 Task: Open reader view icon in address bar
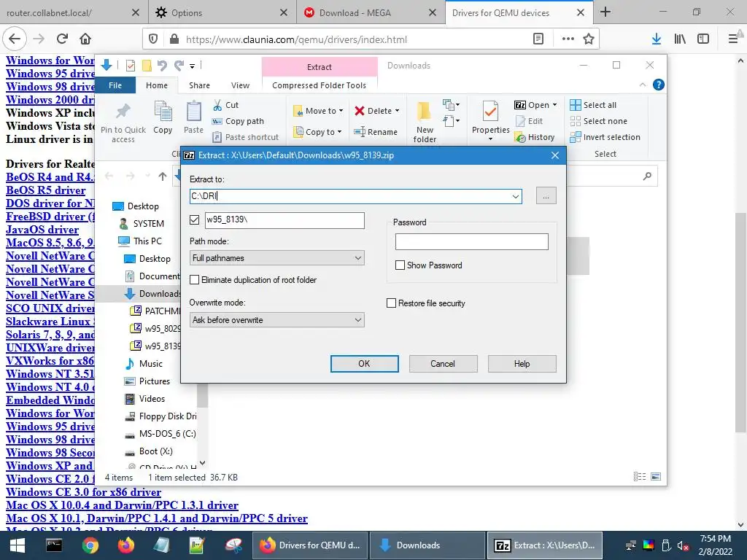pos(538,39)
